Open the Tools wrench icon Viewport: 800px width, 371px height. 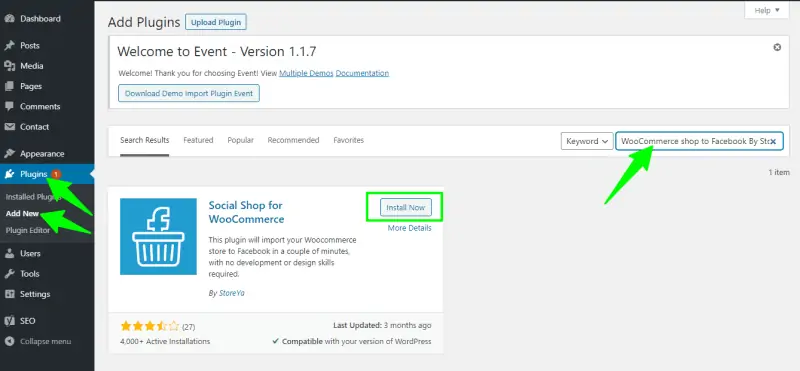[9, 274]
